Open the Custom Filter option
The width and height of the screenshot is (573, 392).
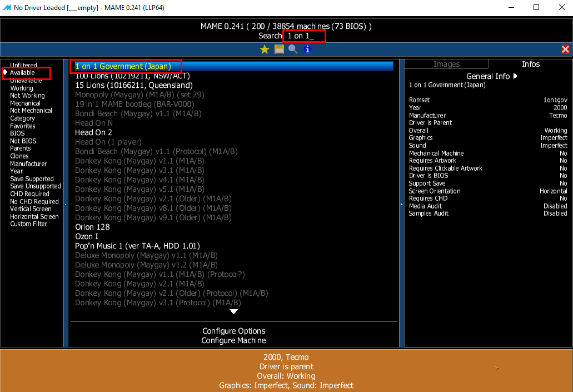click(x=28, y=224)
